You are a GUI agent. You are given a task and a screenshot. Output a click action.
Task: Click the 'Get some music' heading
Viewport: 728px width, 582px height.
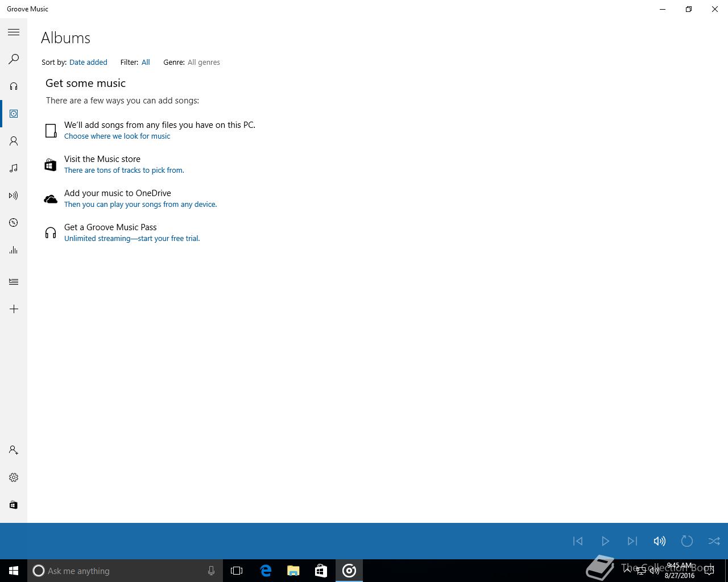pyautogui.click(x=85, y=83)
